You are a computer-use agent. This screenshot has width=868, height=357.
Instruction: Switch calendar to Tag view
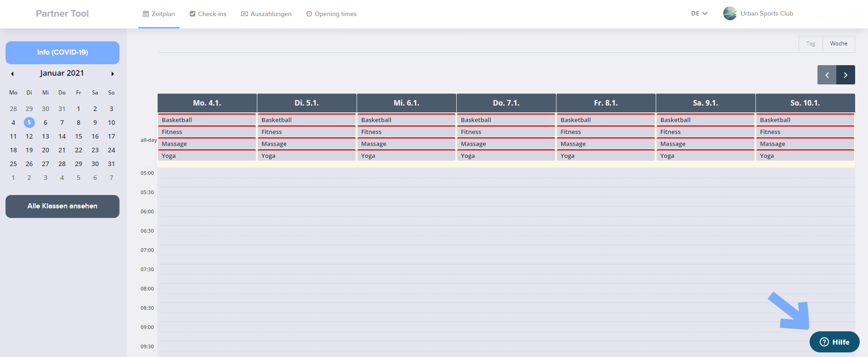(x=811, y=44)
